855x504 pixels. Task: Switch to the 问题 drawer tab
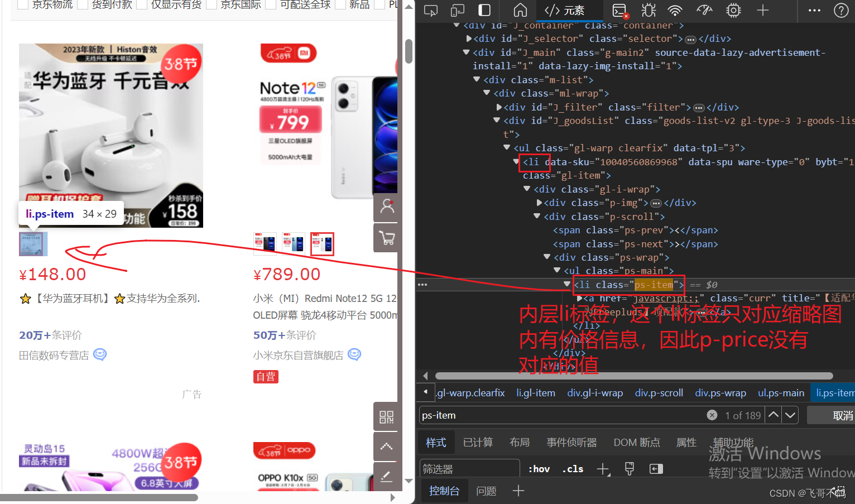pos(486,491)
